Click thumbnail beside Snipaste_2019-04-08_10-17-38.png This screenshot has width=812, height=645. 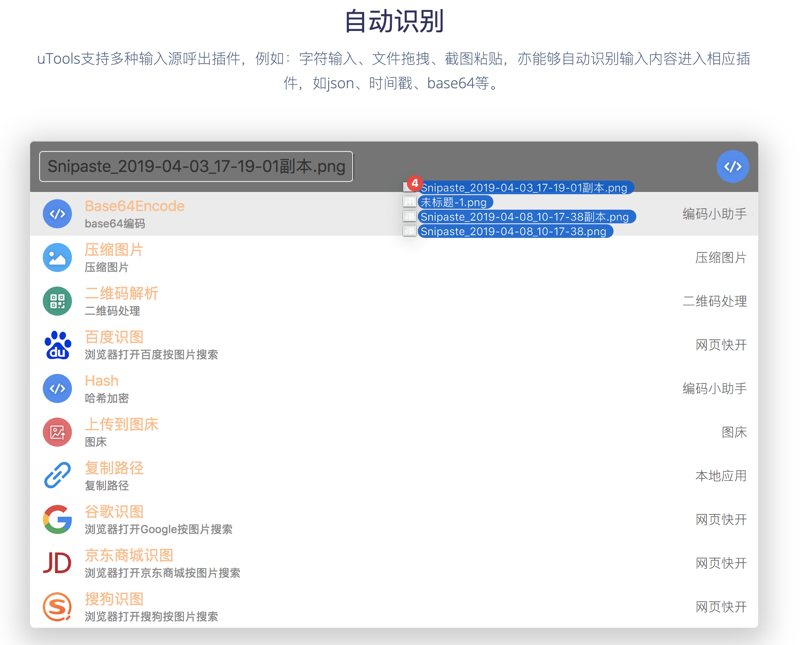tap(410, 231)
